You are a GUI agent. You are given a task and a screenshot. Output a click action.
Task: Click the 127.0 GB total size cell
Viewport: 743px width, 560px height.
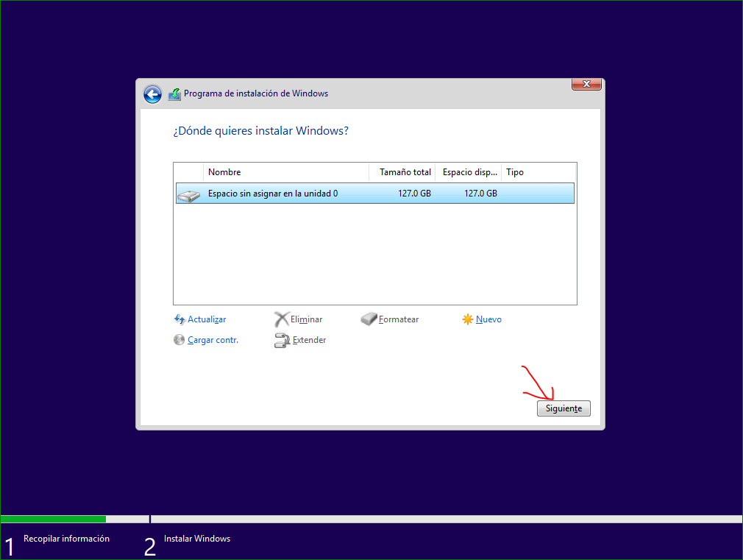coord(414,194)
